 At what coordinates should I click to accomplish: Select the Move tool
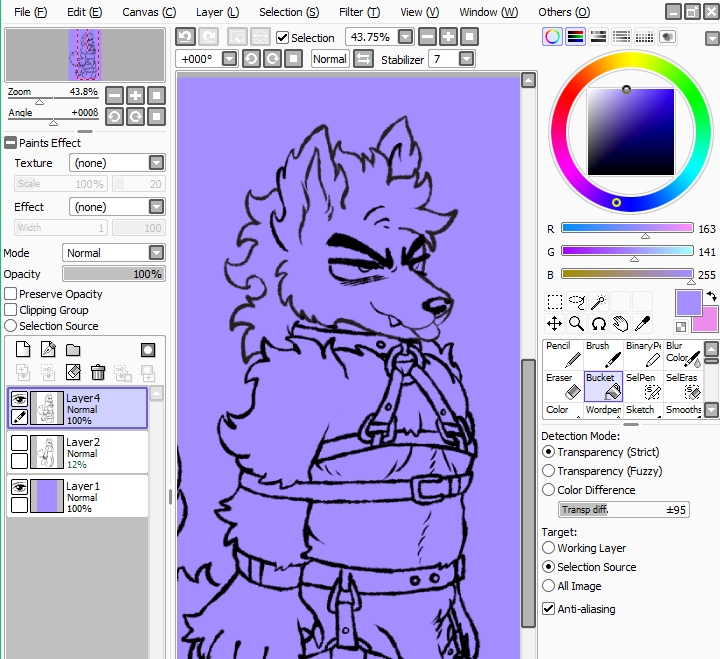coord(554,323)
